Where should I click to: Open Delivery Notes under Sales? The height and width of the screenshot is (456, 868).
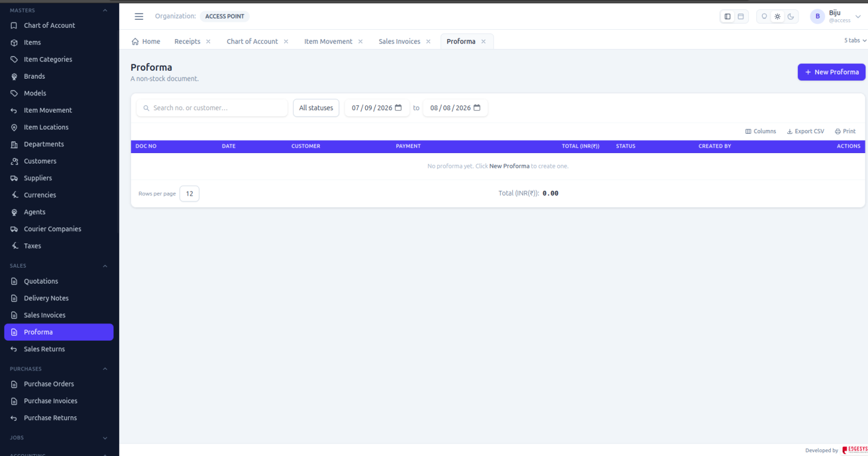click(x=59, y=298)
